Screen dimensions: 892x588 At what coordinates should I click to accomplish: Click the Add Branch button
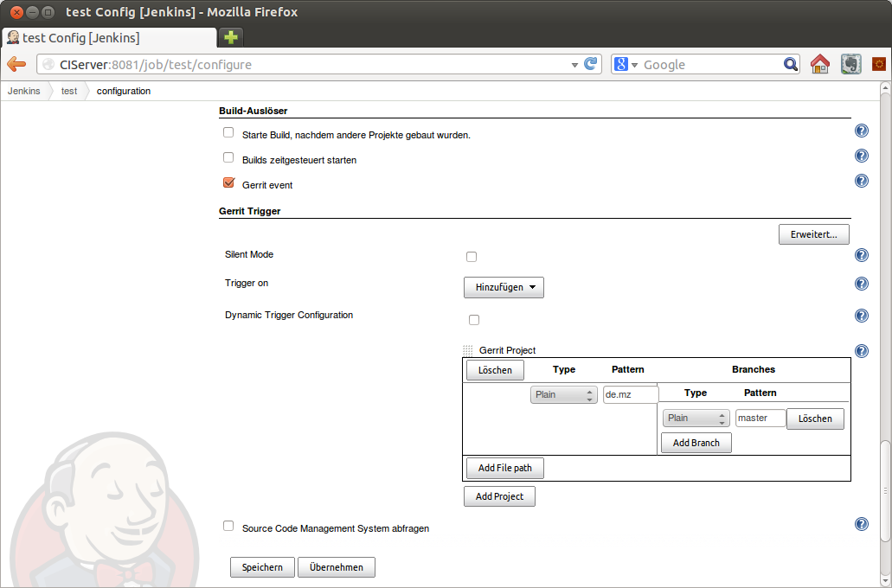(696, 443)
